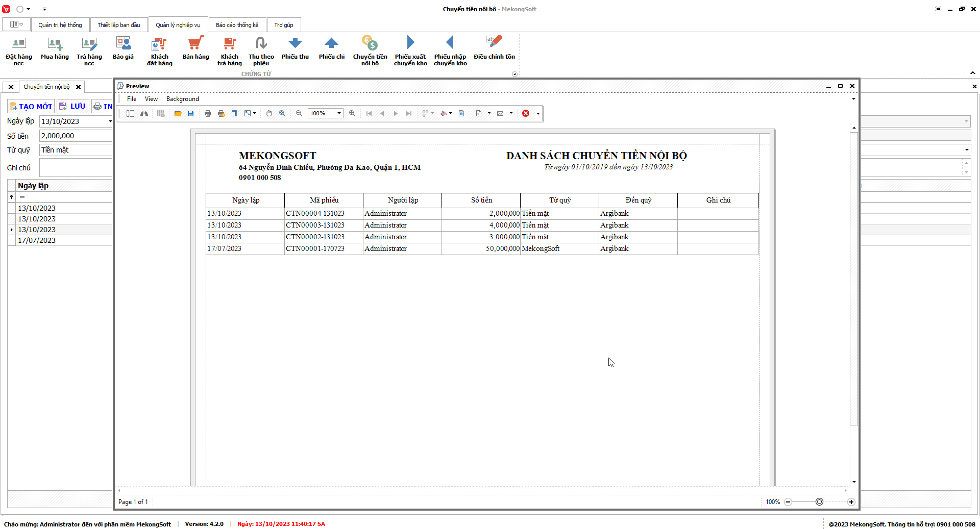Click the Find binoculars icon in Preview
Viewport: 980px width, 529px height.
[x=144, y=113]
